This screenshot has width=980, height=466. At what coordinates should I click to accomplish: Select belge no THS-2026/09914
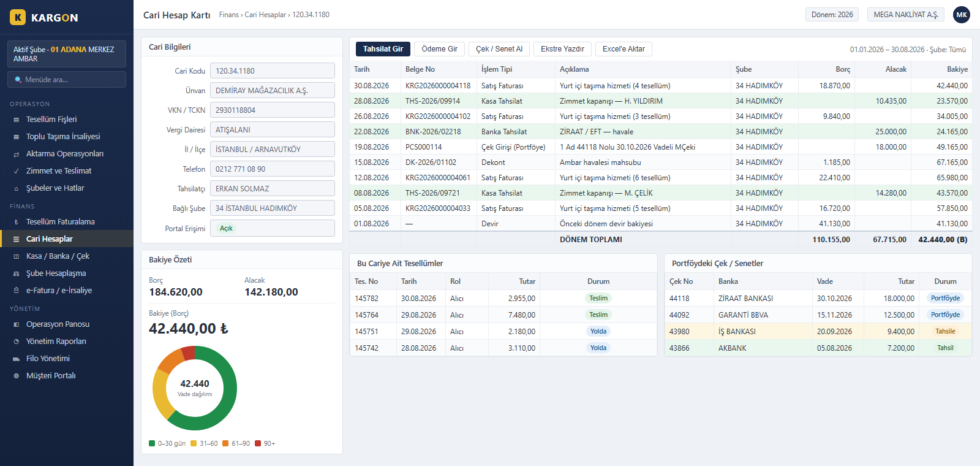pyautogui.click(x=432, y=101)
